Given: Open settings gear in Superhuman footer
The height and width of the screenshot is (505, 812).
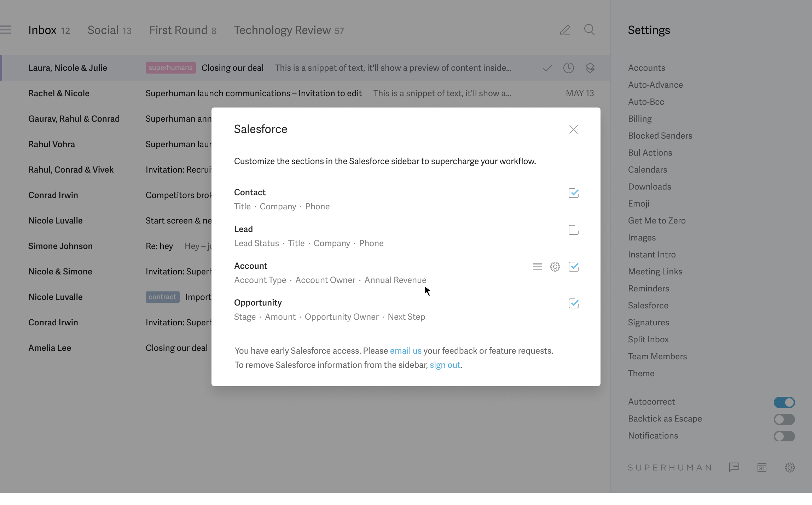Looking at the screenshot, I should coord(790,468).
